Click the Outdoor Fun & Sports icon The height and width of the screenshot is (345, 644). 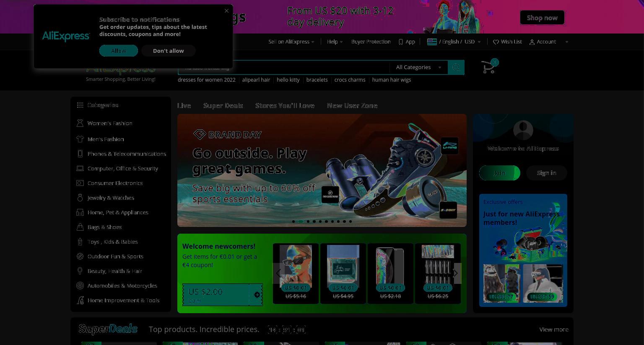[x=80, y=256]
